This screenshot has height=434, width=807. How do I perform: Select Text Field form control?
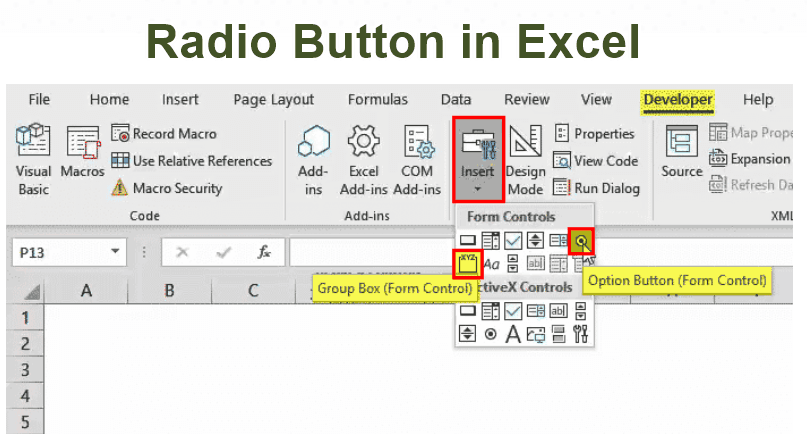(x=535, y=264)
